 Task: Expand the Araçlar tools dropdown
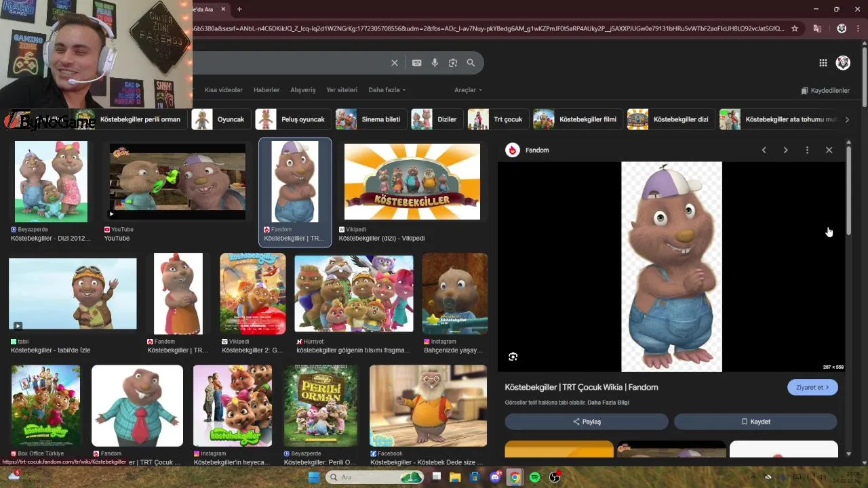(469, 90)
